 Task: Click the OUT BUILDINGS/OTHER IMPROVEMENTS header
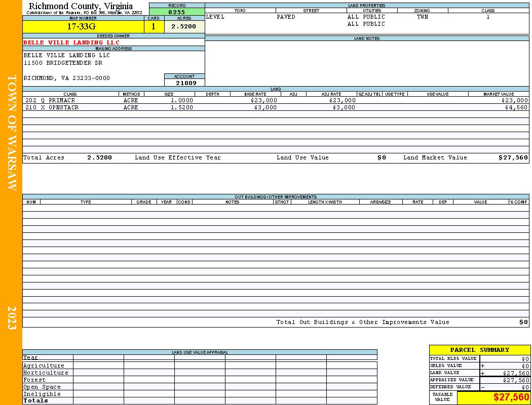[276, 197]
